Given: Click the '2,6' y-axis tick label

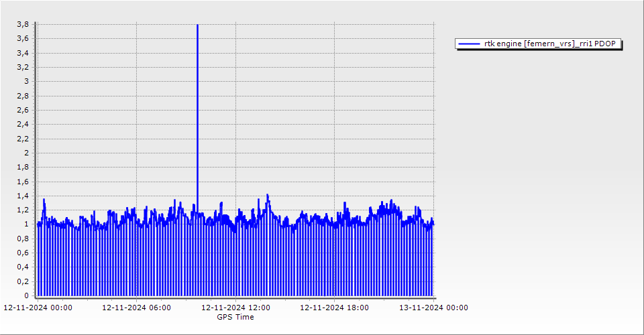Looking at the screenshot, I should click(22, 110).
